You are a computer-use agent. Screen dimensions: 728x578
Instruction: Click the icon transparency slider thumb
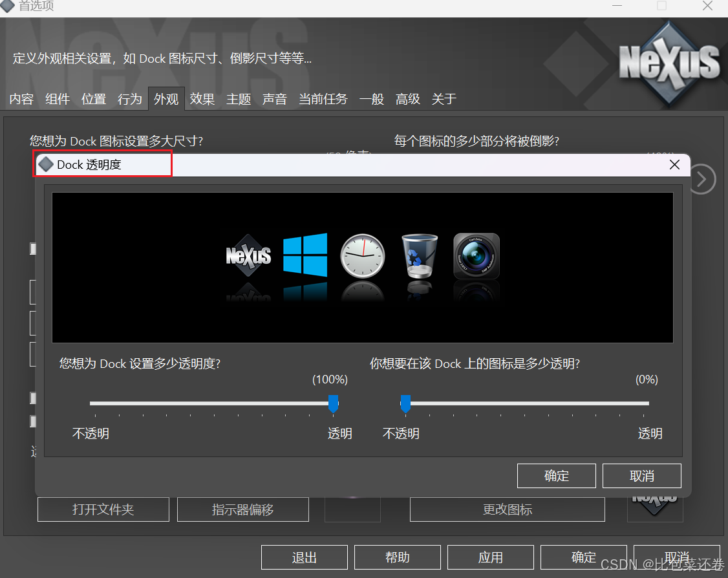[x=405, y=403]
